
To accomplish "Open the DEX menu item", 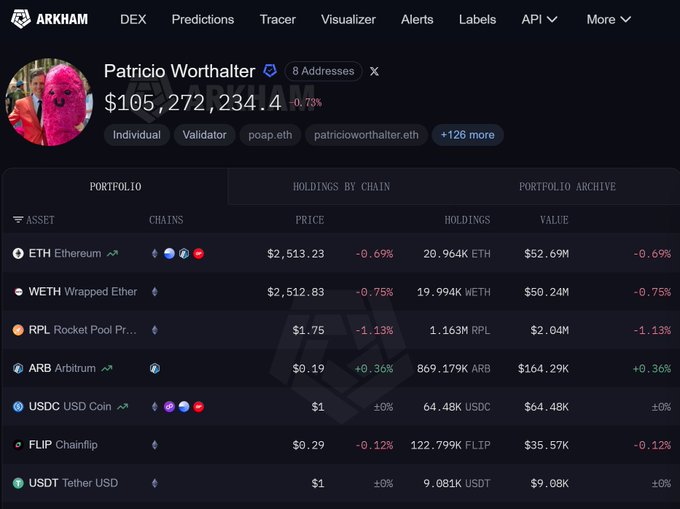I will [133, 20].
